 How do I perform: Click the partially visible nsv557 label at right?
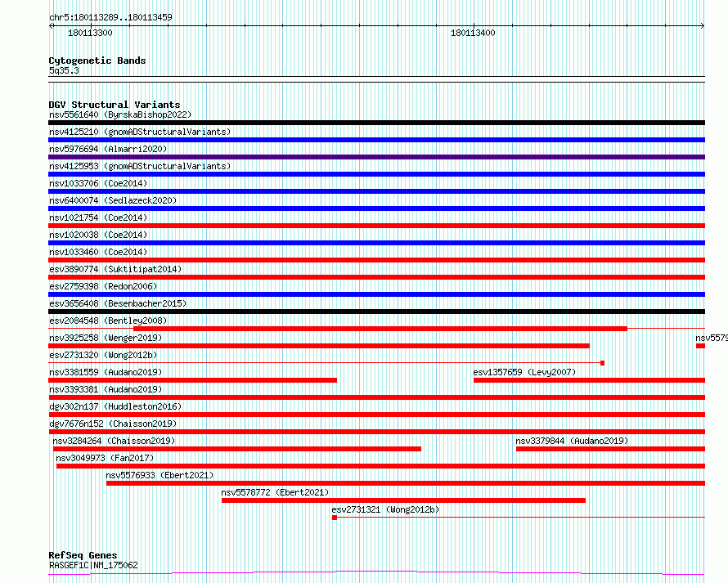pos(712,338)
